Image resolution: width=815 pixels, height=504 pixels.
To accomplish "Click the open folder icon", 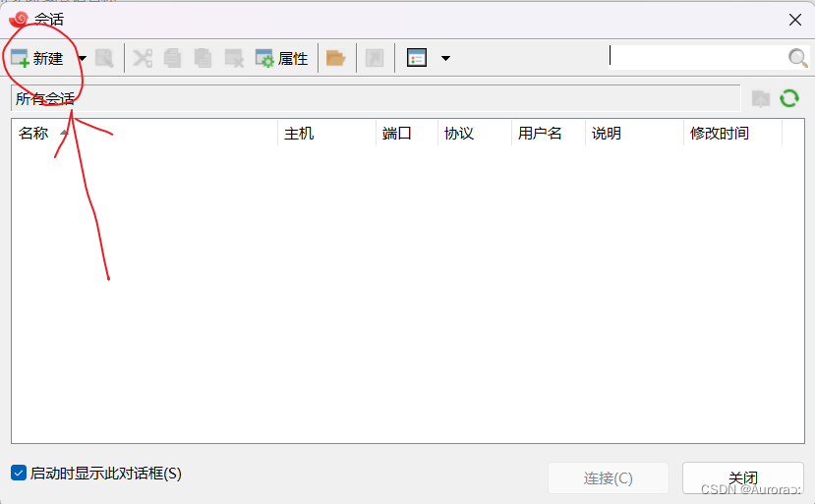I will coord(336,58).
